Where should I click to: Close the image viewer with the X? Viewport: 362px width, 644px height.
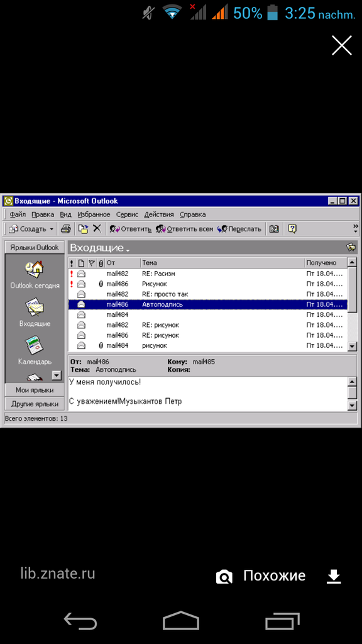341,45
